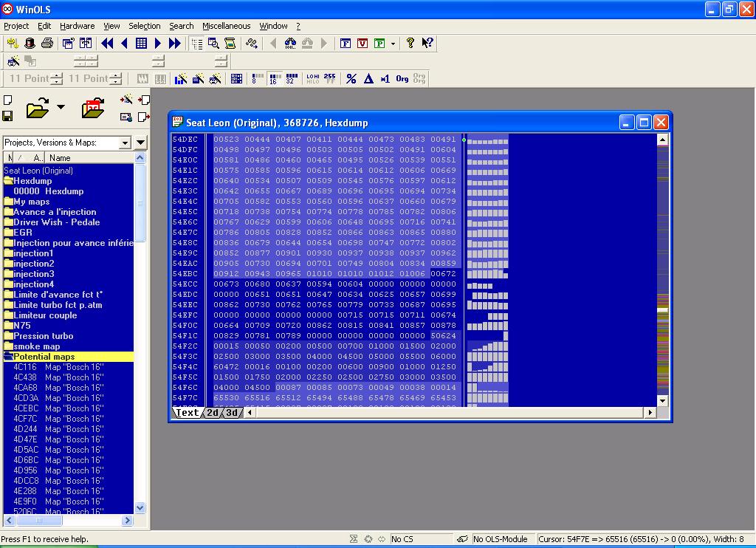Select the Limiteur couple folder
The height and width of the screenshot is (548, 756).
(45, 315)
